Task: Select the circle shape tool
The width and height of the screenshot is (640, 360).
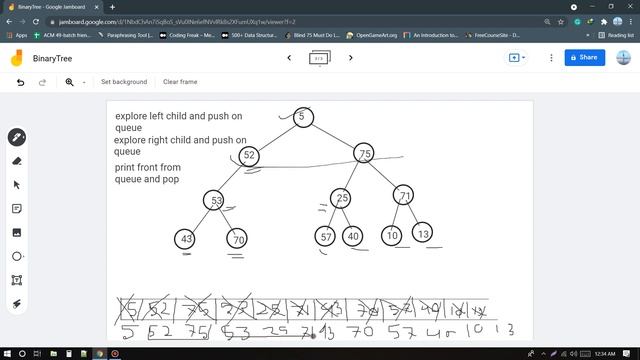Action: pos(17,256)
